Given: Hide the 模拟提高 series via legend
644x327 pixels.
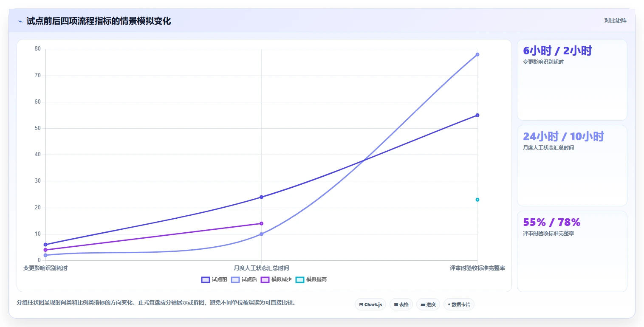Looking at the screenshot, I should (x=311, y=279).
